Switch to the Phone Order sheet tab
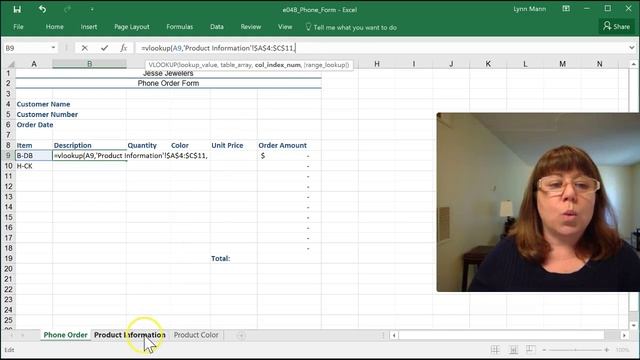 65,335
